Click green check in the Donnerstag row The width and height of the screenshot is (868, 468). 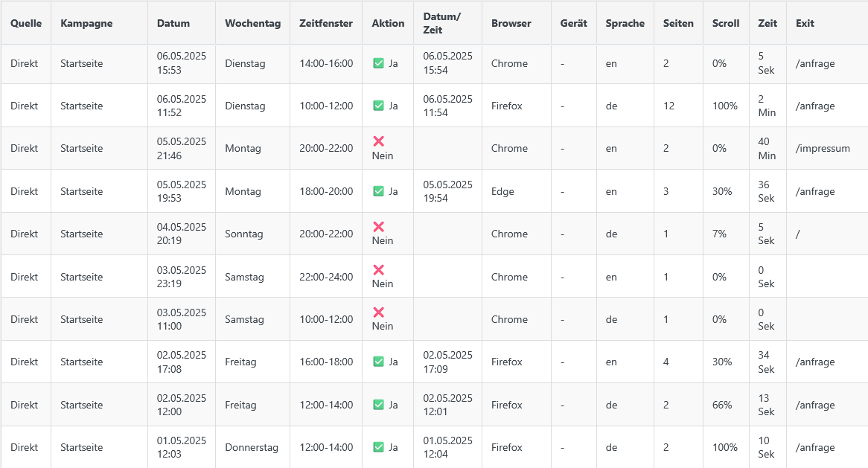378,448
